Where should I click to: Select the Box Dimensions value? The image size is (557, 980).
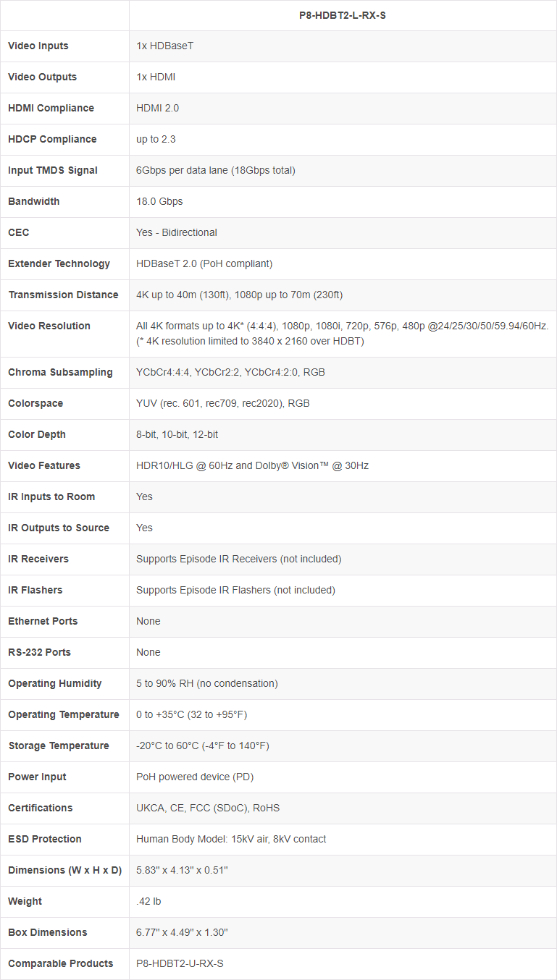(182, 932)
